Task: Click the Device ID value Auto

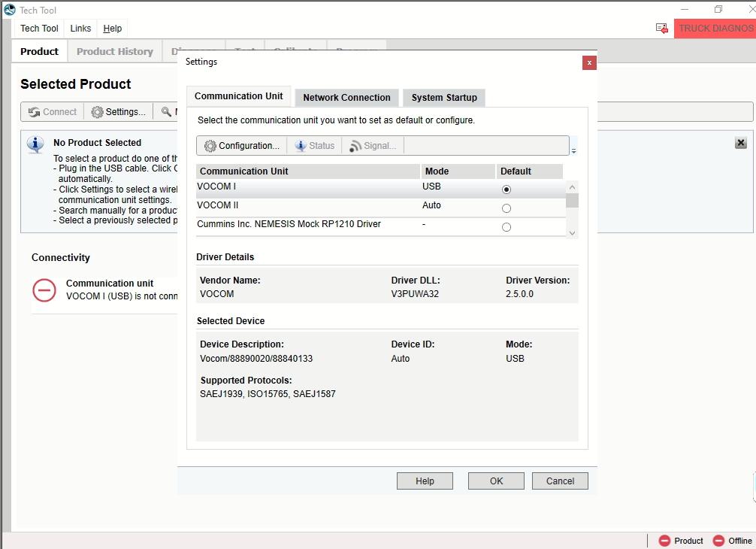Action: 401,359
